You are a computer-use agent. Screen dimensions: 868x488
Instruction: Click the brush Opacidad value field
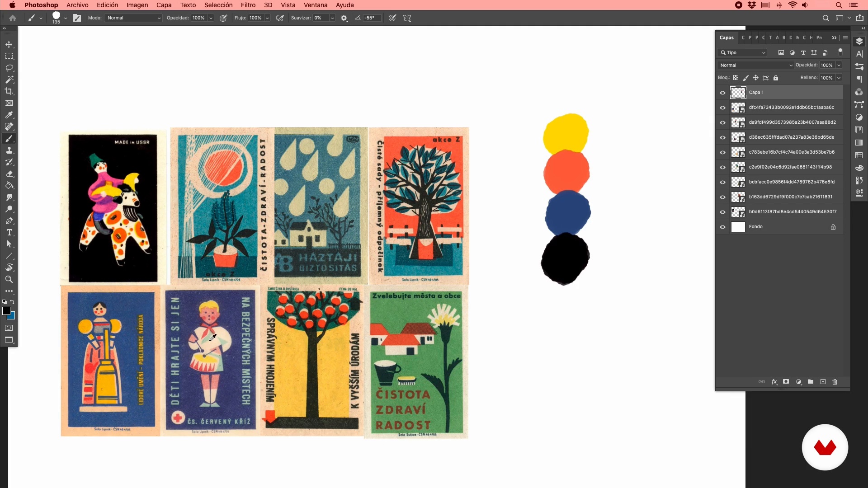point(199,18)
